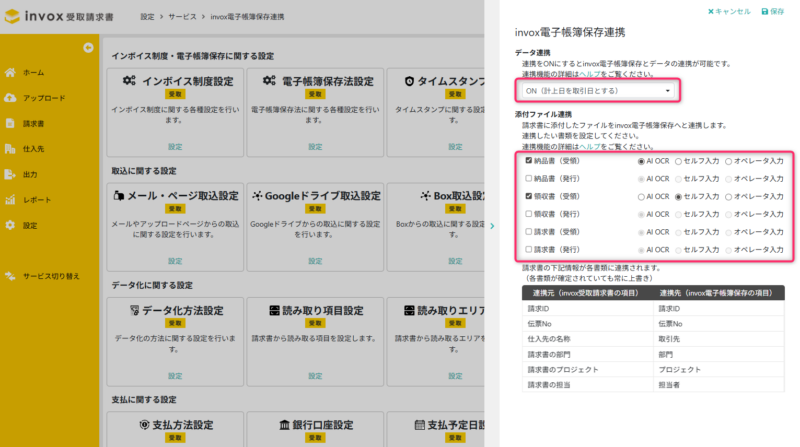Click the Upload cloud icon in sidebar
The width and height of the screenshot is (800, 447).
(10, 97)
